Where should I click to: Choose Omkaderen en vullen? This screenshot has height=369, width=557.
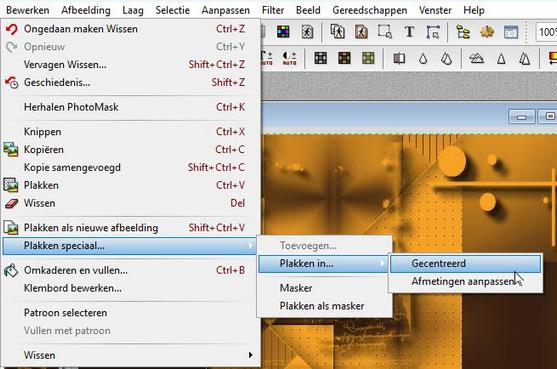[131, 270]
